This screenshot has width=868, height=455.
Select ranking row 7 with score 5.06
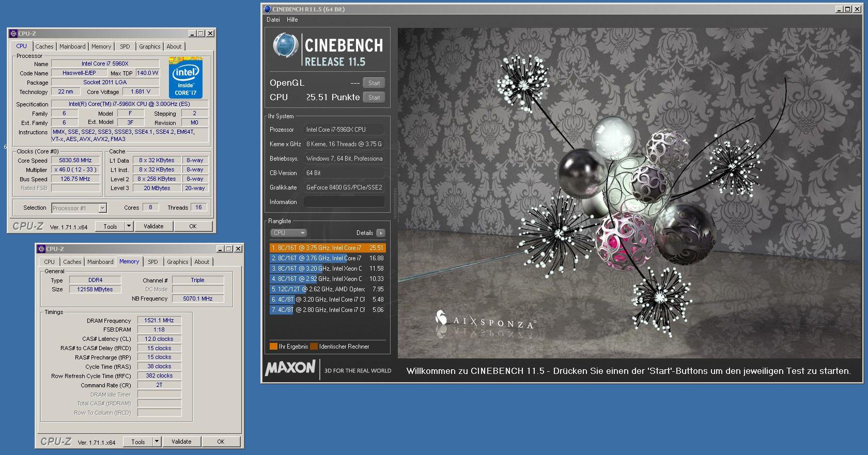tap(328, 310)
